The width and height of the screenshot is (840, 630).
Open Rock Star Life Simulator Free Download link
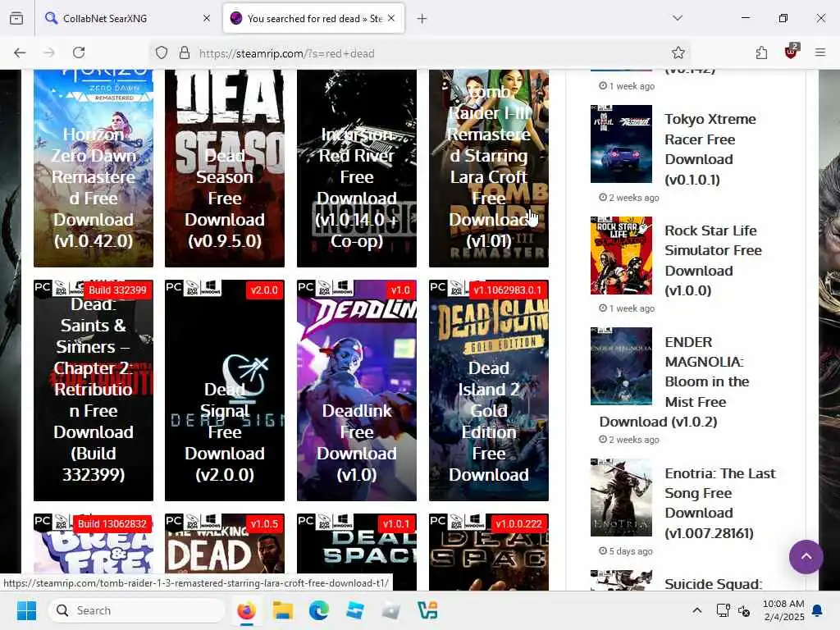(x=713, y=260)
